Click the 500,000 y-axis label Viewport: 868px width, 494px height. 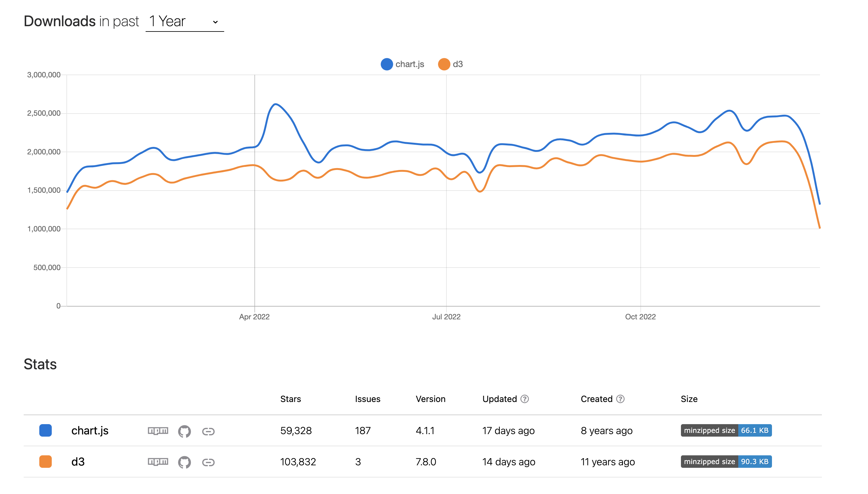(x=47, y=268)
